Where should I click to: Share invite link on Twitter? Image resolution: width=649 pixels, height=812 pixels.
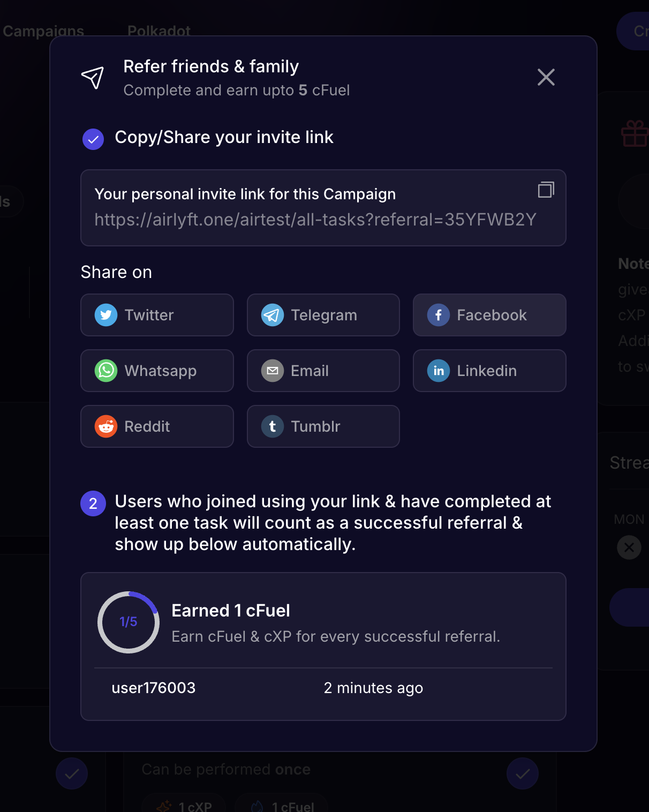(157, 315)
